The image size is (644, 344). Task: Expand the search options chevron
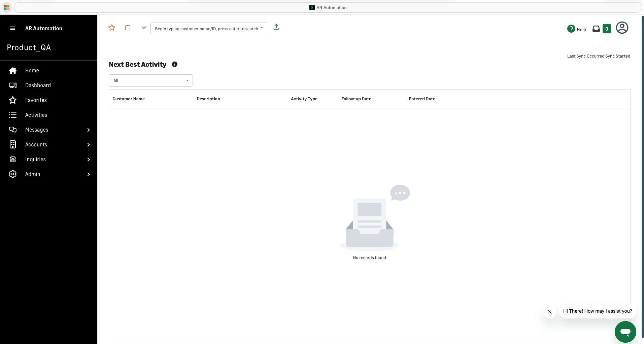(143, 28)
